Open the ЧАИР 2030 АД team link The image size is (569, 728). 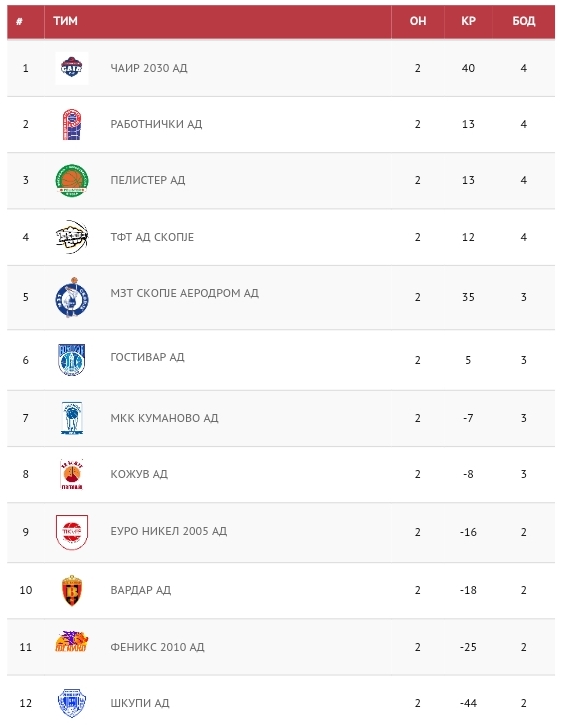149,68
